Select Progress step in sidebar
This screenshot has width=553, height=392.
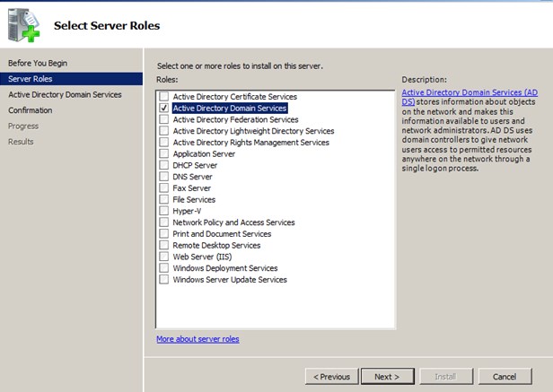pos(23,126)
